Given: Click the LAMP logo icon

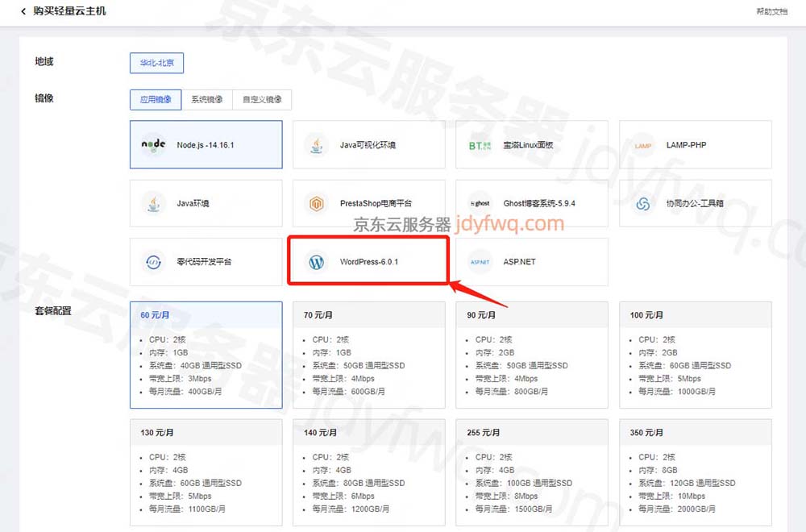Looking at the screenshot, I should tap(643, 145).
